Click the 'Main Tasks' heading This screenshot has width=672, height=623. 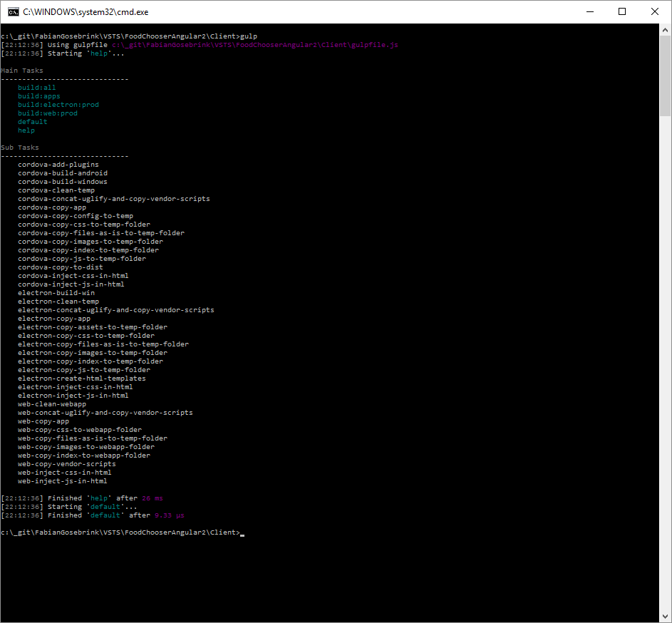[22, 71]
